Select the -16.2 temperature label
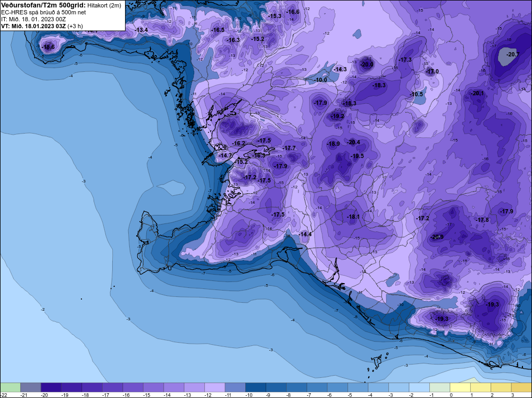Viewport: 532px width, 398px height. tap(238, 144)
